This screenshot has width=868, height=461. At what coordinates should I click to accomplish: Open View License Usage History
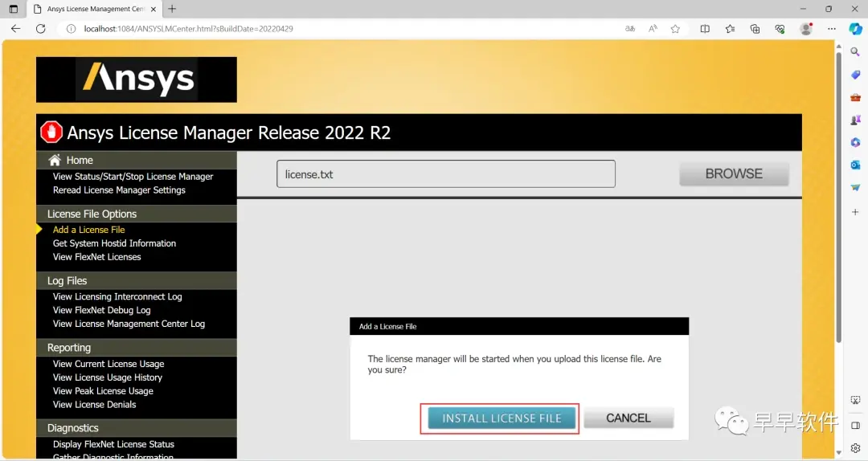point(108,377)
